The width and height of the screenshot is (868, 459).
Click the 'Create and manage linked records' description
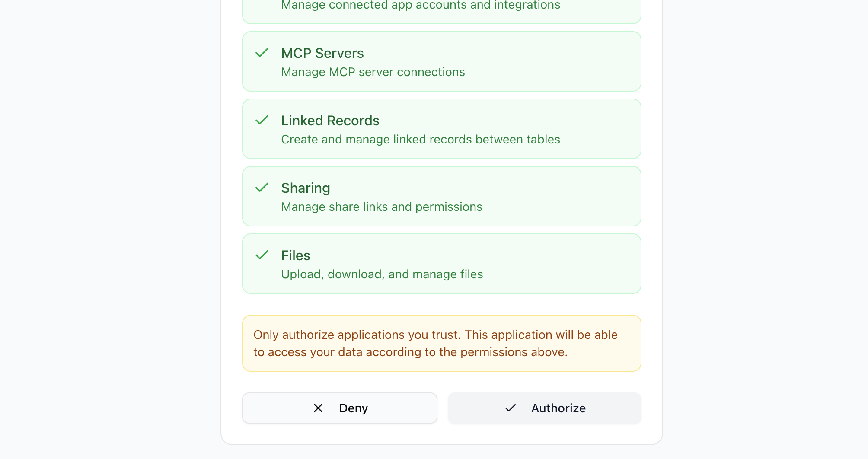(421, 140)
